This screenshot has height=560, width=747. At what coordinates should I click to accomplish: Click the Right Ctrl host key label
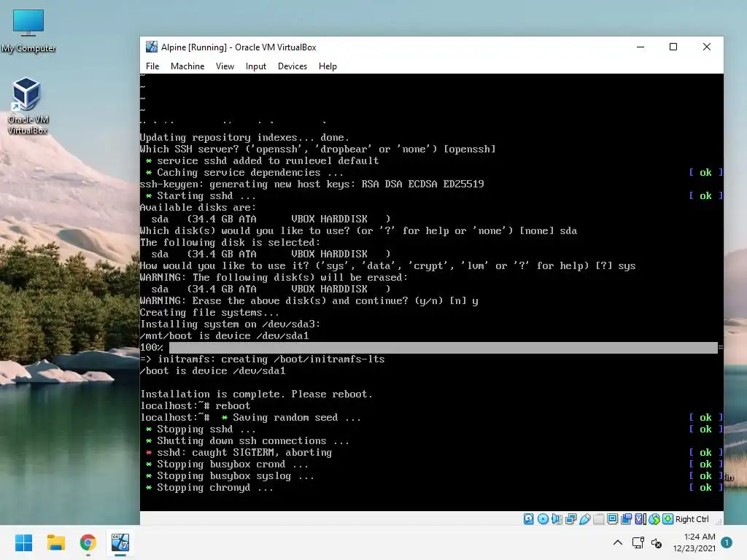(x=692, y=519)
